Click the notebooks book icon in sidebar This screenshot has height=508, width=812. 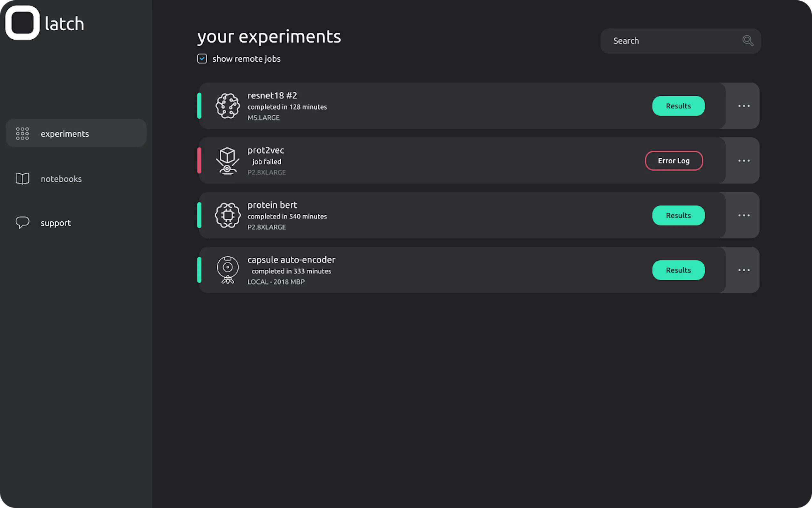22,179
